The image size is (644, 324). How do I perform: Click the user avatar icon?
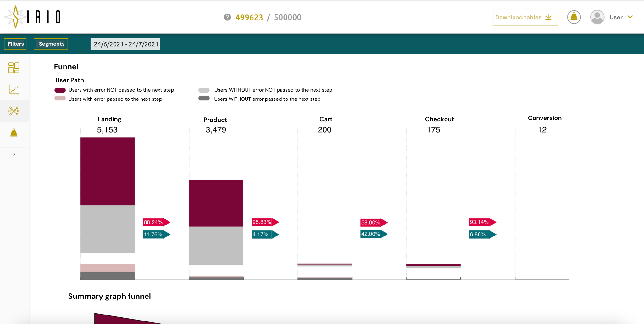[x=597, y=17]
